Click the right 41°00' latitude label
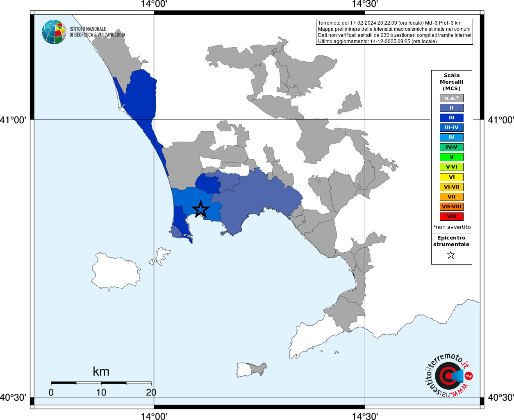 [501, 120]
